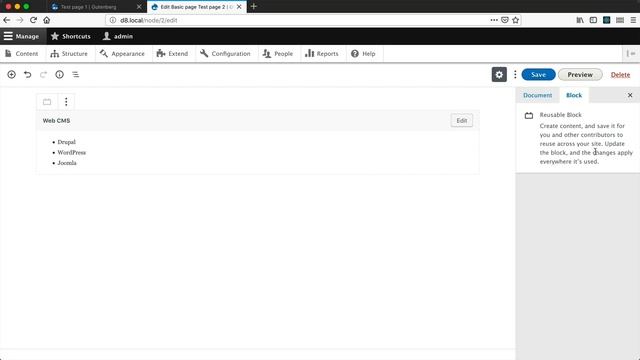The width and height of the screenshot is (640, 360).
Task: Open the Appearance menu
Action: (x=122, y=53)
